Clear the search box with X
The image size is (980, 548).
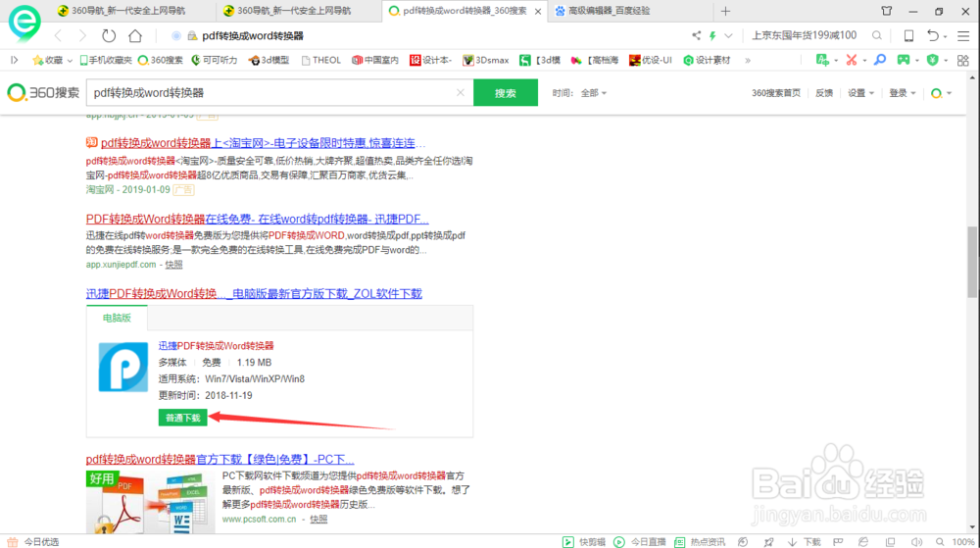click(x=460, y=92)
